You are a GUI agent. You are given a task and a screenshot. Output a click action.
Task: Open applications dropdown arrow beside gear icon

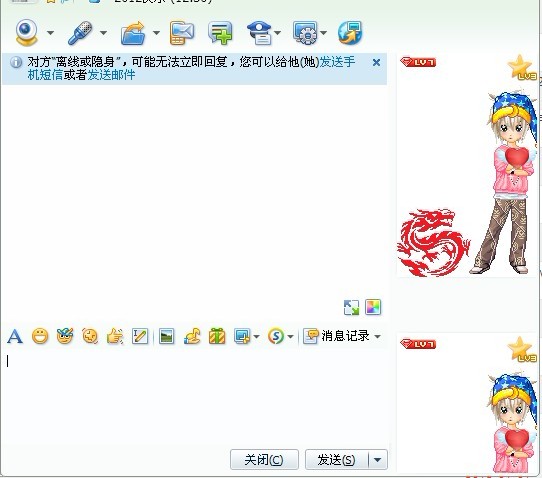(324, 33)
